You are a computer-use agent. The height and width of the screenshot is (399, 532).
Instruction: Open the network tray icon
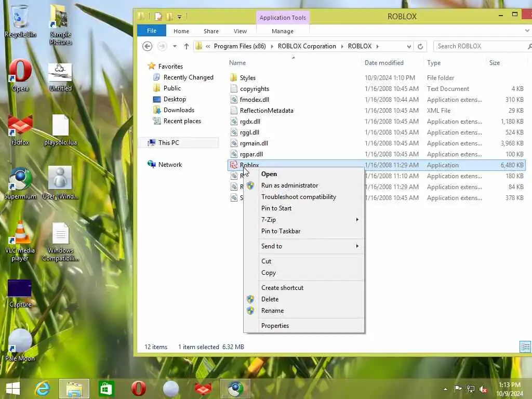(x=471, y=389)
